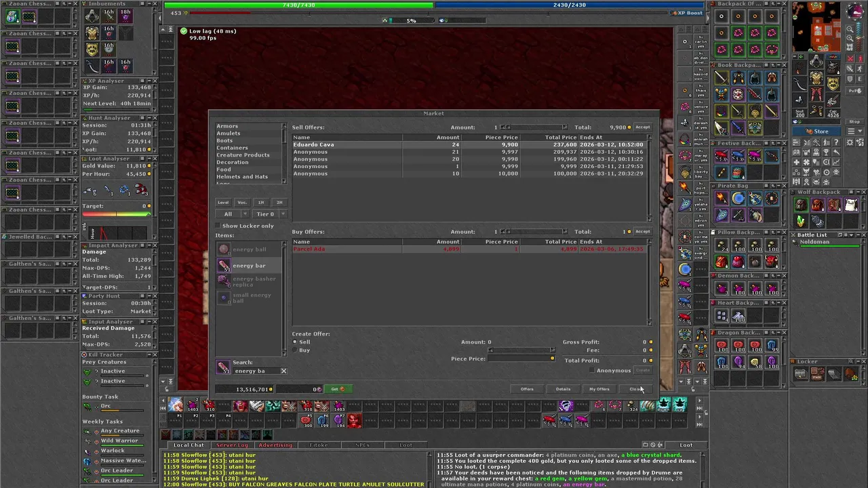Open the menu dropdown beside Stop
Screen dimensions: 868x488
pyautogui.click(x=854, y=130)
